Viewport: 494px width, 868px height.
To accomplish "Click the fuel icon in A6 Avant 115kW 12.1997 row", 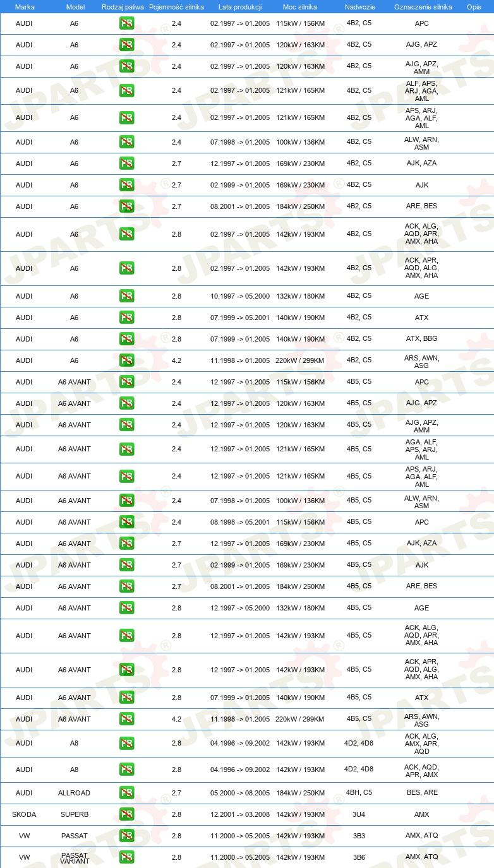I will 127,382.
